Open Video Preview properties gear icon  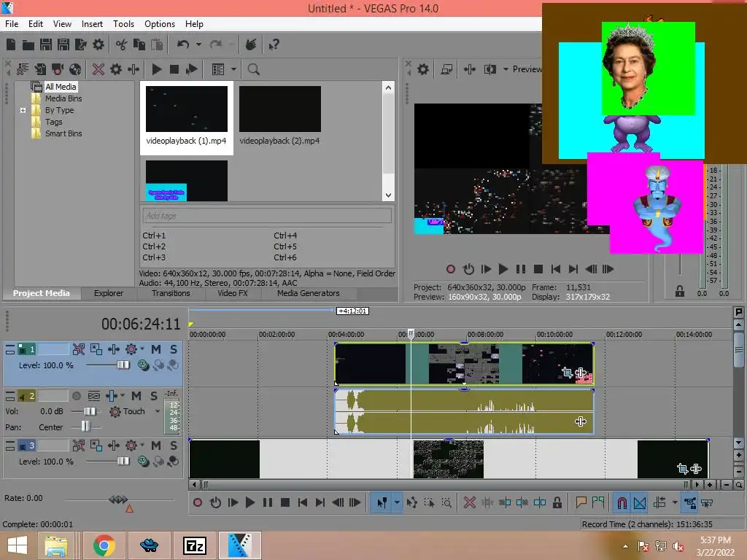pyautogui.click(x=422, y=69)
